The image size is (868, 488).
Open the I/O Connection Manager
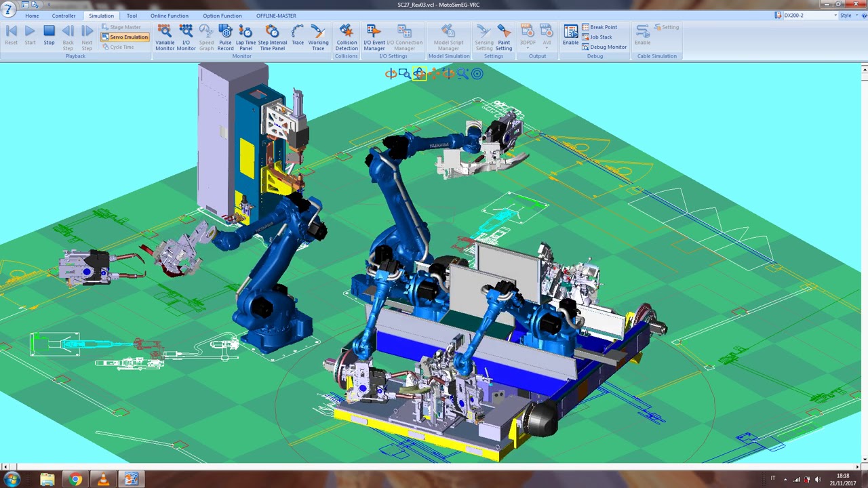point(404,37)
